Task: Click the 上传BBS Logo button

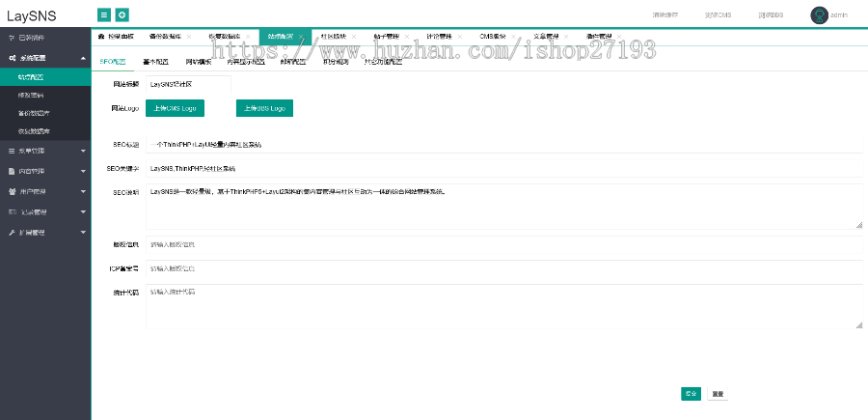Action: [264, 108]
